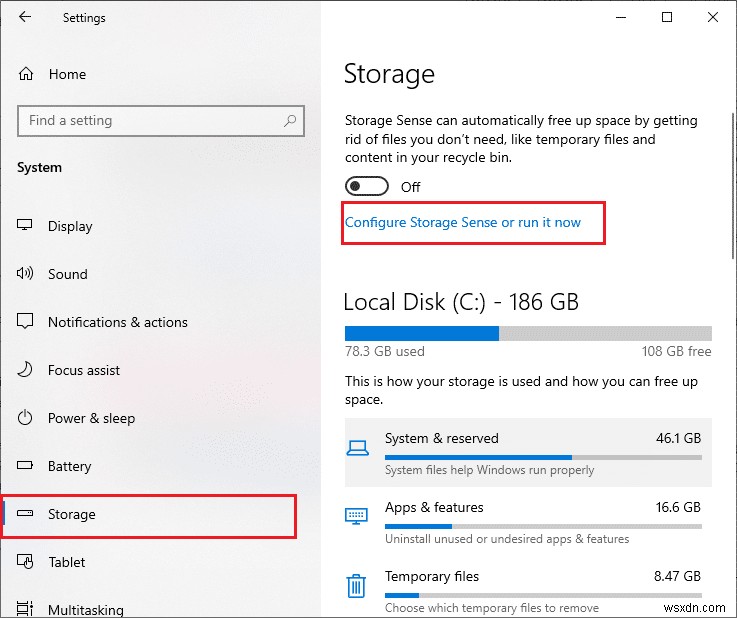Screen dimensions: 737x618
Task: Click the Find a setting box
Action: point(150,121)
